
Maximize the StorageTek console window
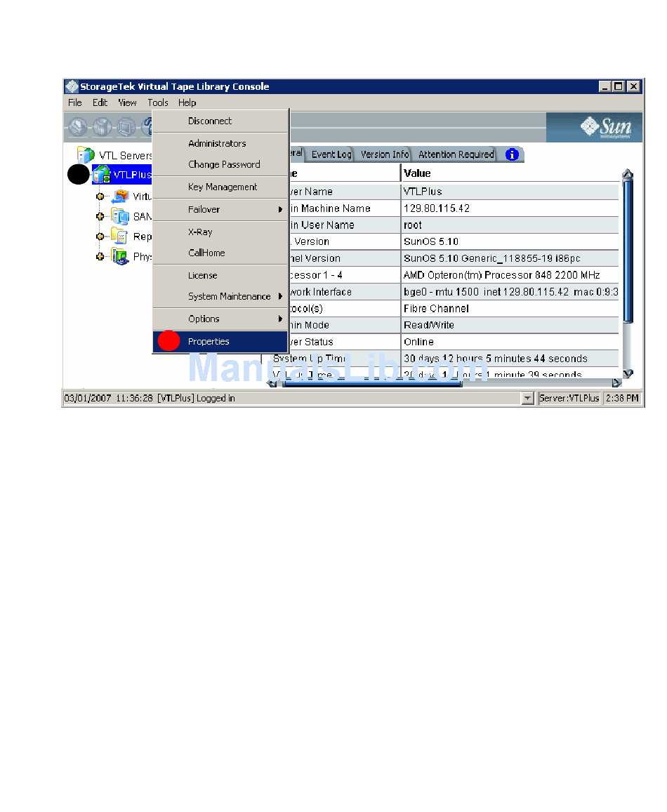619,86
